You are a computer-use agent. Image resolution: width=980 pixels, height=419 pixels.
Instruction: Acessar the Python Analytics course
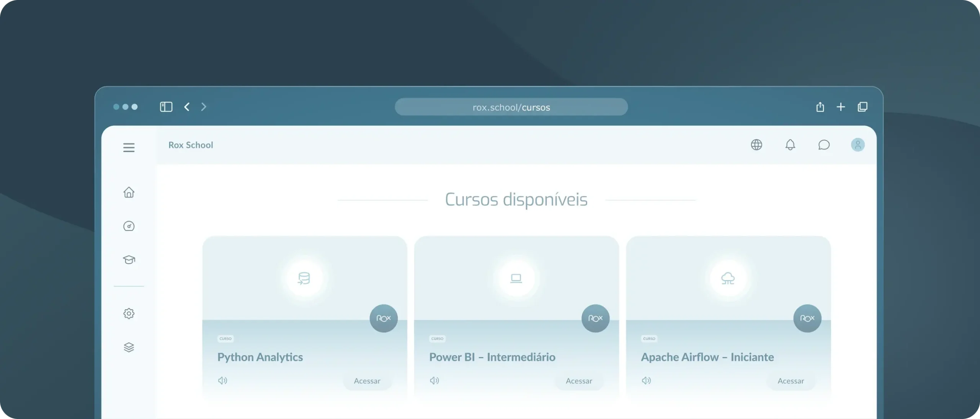point(367,381)
